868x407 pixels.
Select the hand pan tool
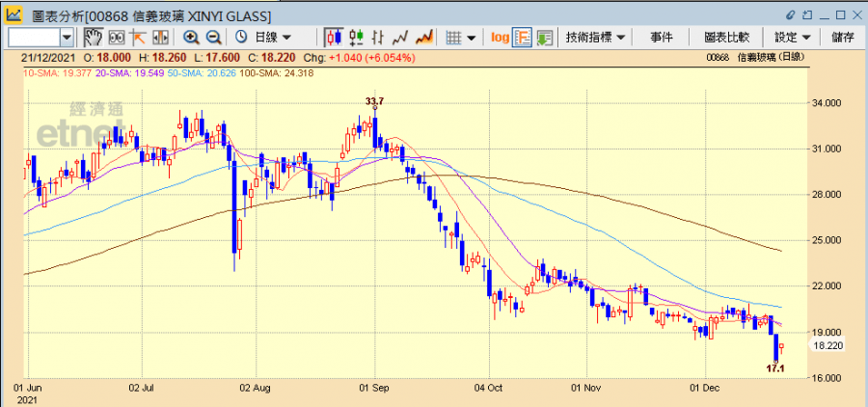pos(94,37)
